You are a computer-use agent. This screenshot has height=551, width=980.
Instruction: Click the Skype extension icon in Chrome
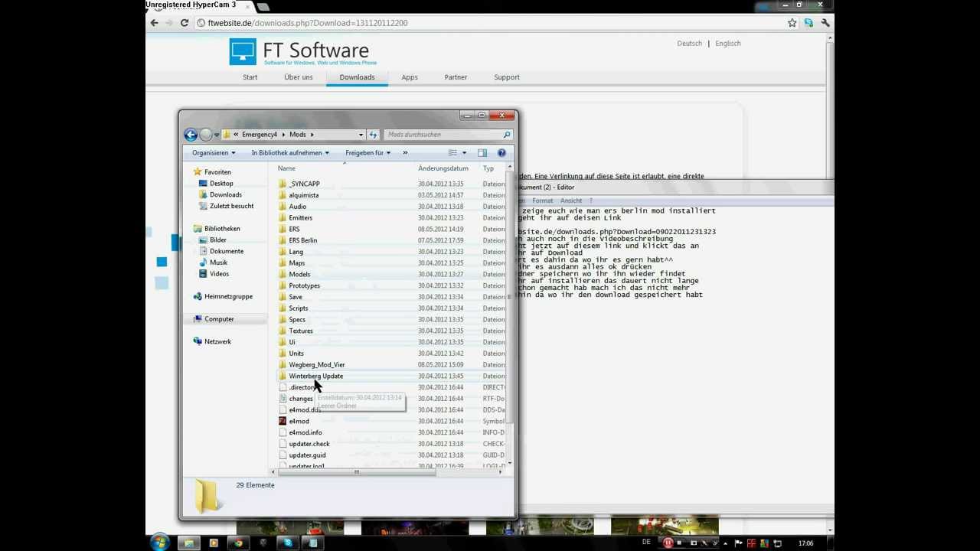(808, 23)
